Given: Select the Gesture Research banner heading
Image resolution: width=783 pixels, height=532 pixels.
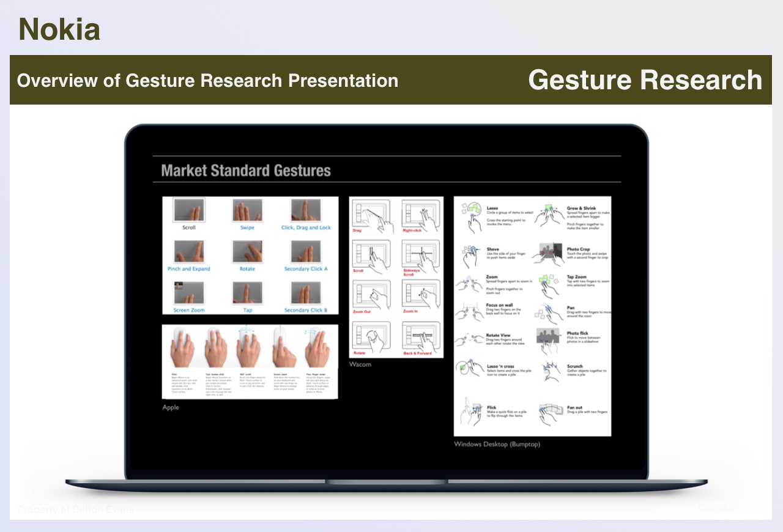Looking at the screenshot, I should coord(645,80).
